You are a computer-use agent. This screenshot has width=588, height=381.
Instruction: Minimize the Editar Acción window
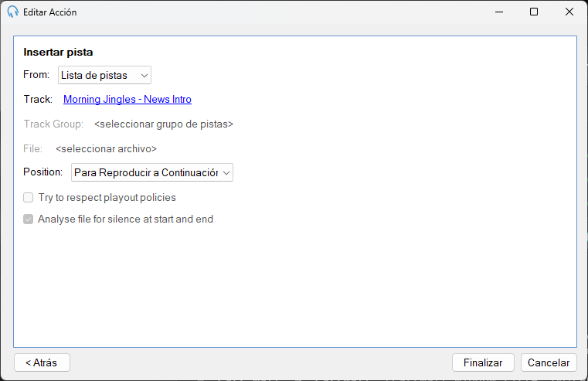[x=498, y=12]
